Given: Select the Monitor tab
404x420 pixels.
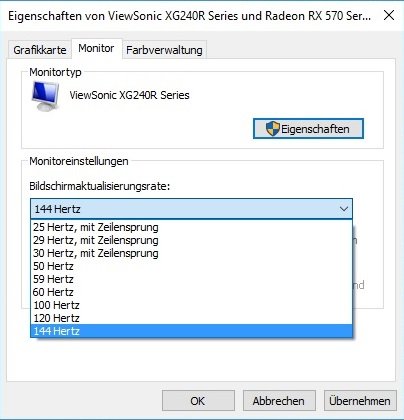Looking at the screenshot, I should pyautogui.click(x=96, y=49).
